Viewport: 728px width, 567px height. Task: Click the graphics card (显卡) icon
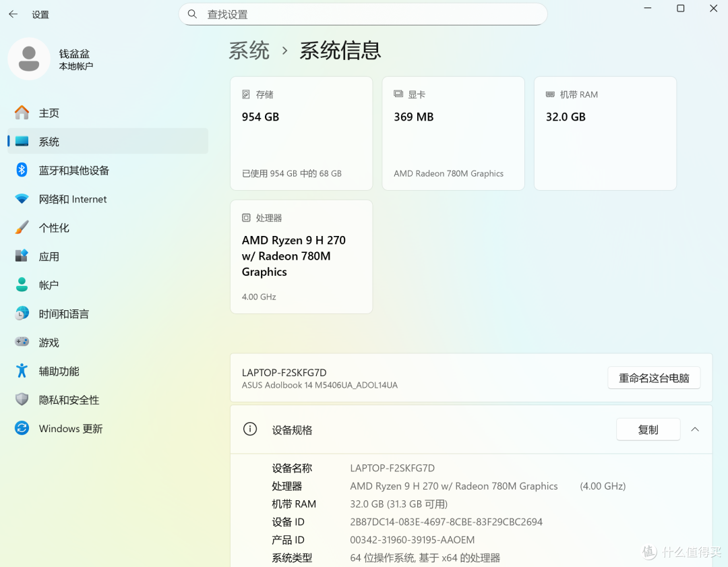[x=398, y=94]
